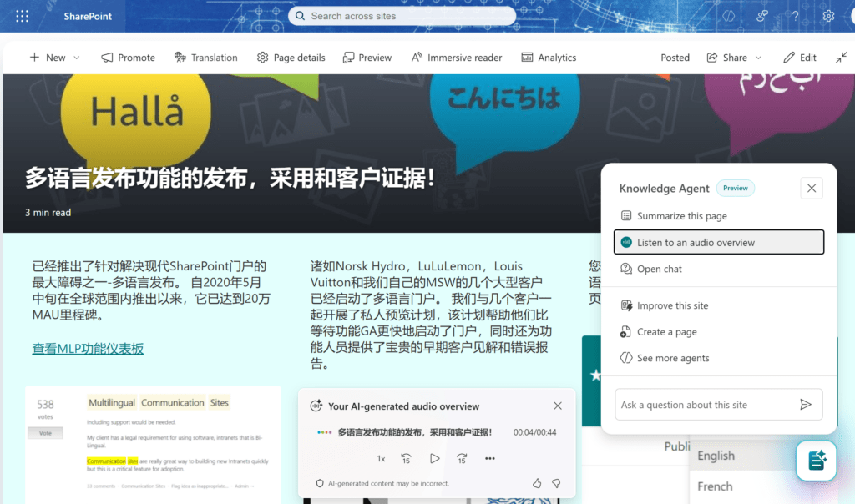Open the Microsoft 365 app launcher waffle

(22, 15)
